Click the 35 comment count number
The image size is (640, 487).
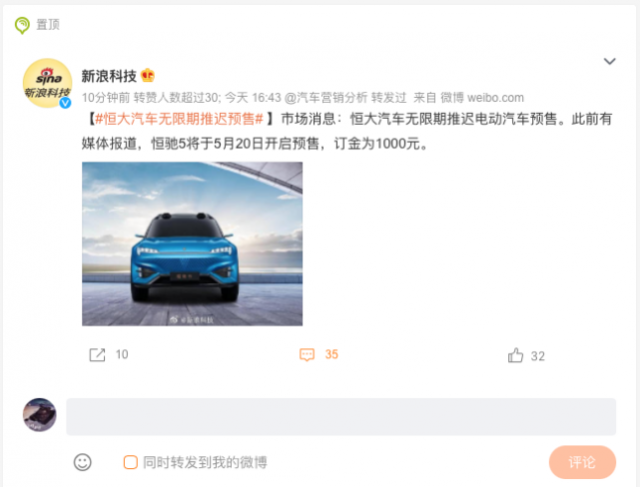tap(331, 354)
